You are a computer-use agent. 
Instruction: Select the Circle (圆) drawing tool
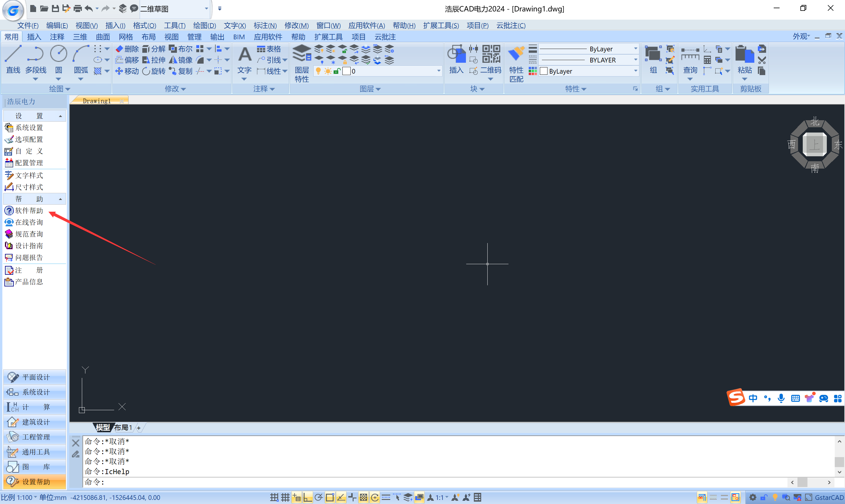58,54
